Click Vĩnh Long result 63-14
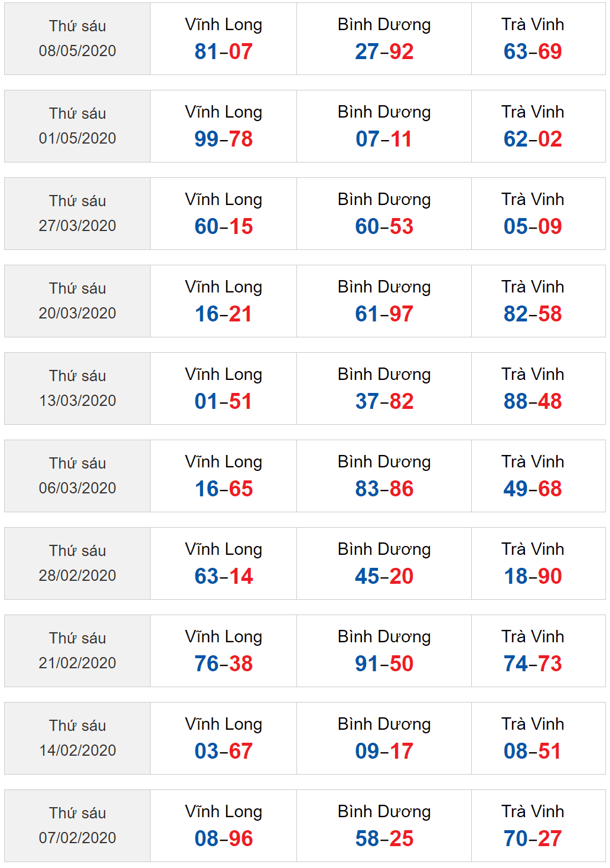This screenshot has width=610, height=868. tap(224, 576)
